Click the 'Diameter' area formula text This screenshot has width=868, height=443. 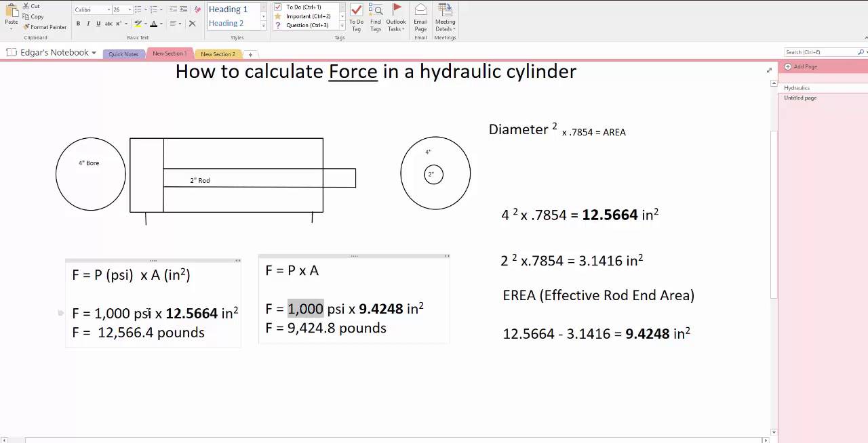coord(557,130)
